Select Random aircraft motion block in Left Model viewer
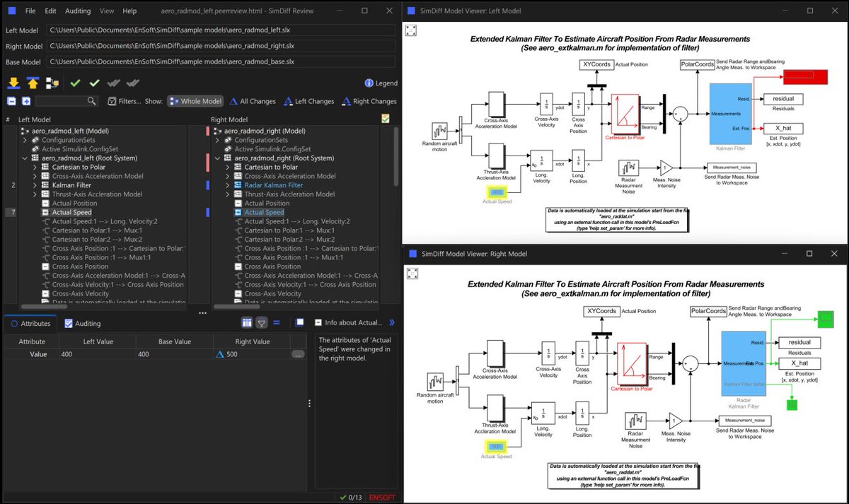Viewport: 849px width, 504px height. click(x=440, y=131)
